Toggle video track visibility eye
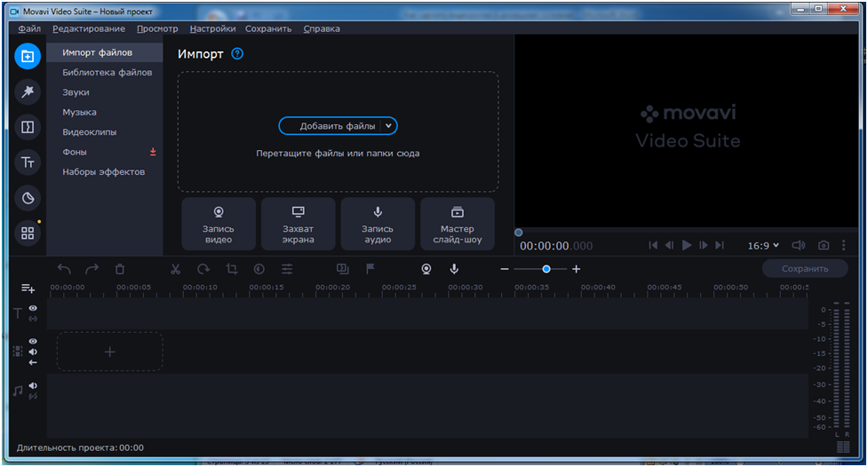The width and height of the screenshot is (868, 467). tap(33, 342)
